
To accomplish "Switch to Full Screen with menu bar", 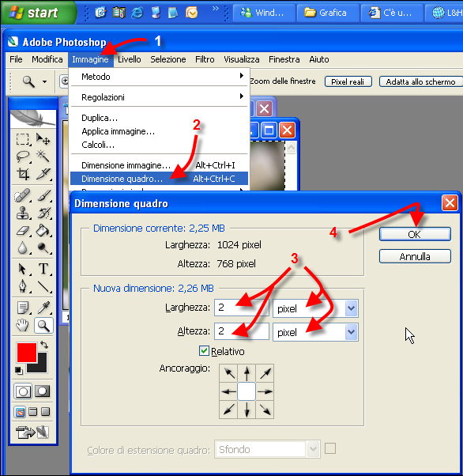I will (x=32, y=412).
